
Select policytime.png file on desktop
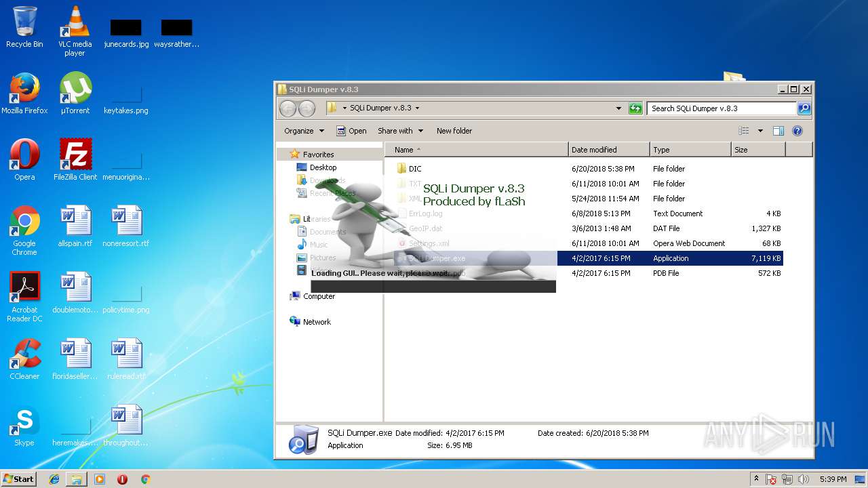click(x=125, y=298)
